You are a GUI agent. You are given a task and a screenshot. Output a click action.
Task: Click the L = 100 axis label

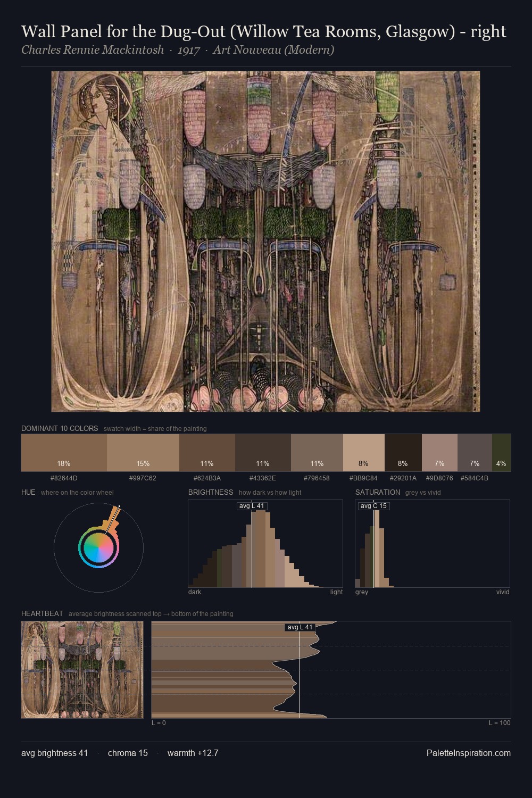[500, 723]
